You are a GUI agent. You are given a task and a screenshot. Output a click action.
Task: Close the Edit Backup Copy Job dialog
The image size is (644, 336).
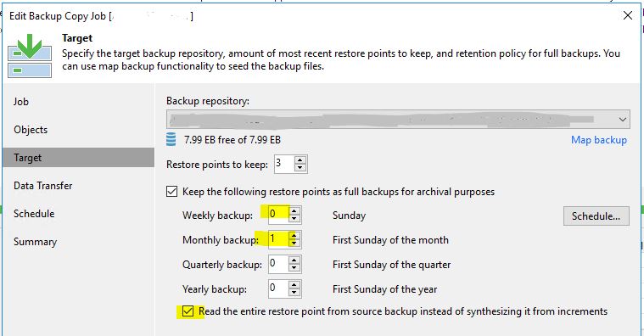[628, 15]
